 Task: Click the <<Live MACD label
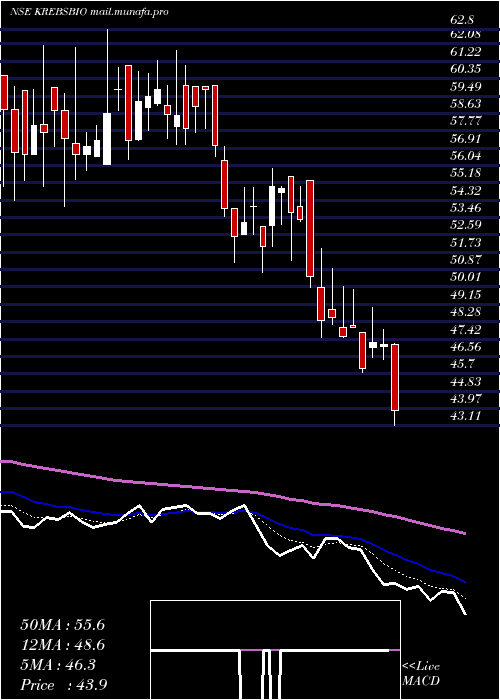tap(421, 674)
